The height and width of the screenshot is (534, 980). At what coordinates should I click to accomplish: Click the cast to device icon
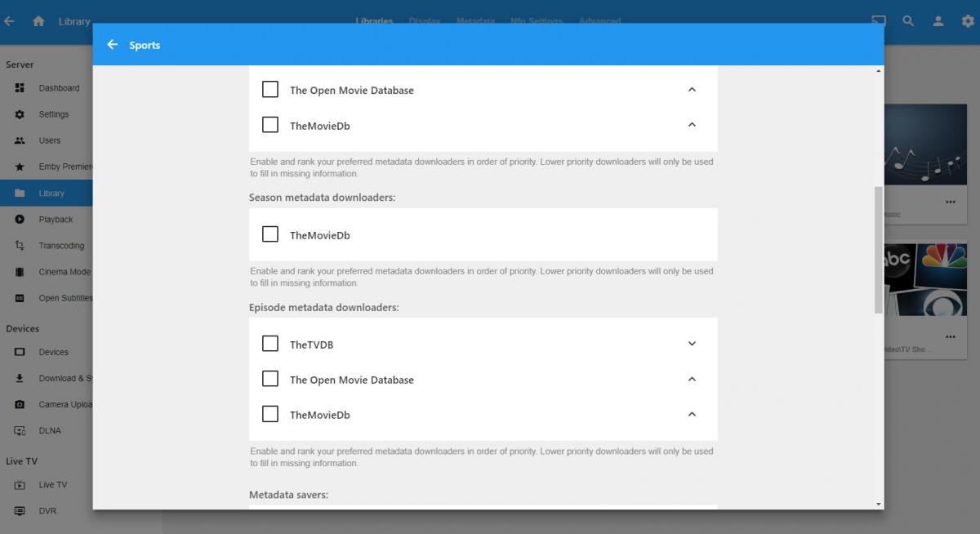click(879, 21)
